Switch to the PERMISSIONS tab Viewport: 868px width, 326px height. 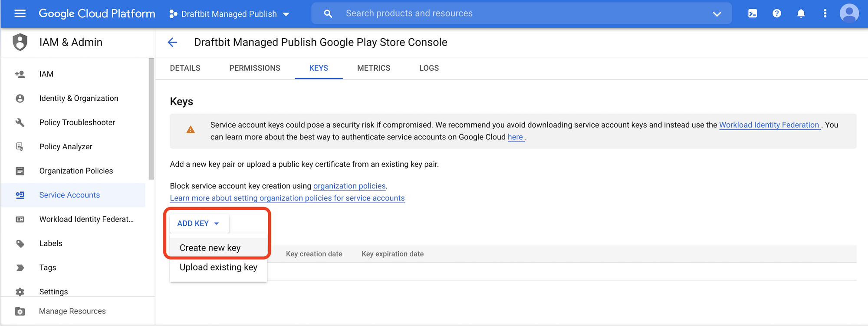point(255,68)
